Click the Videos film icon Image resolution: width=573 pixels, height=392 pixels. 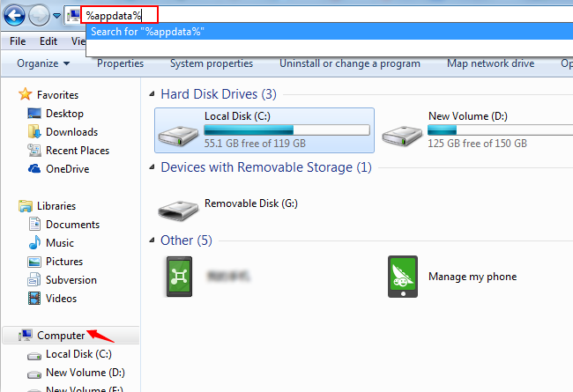pos(34,298)
